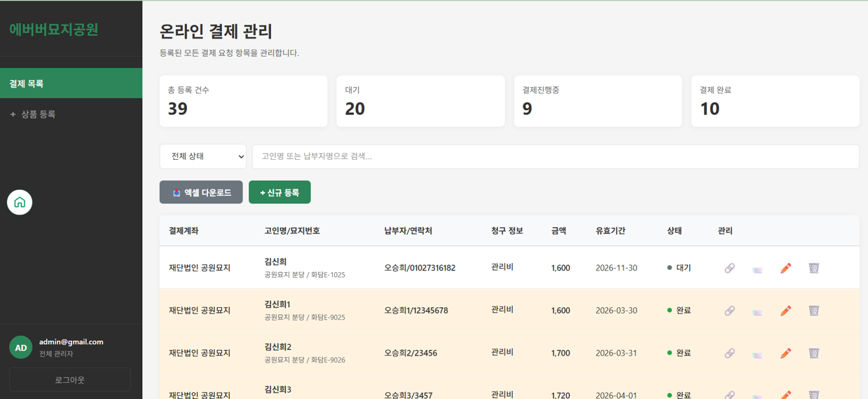The image size is (868, 399).
Task: Click the 완료 status in 김신희1 row
Action: point(680,311)
